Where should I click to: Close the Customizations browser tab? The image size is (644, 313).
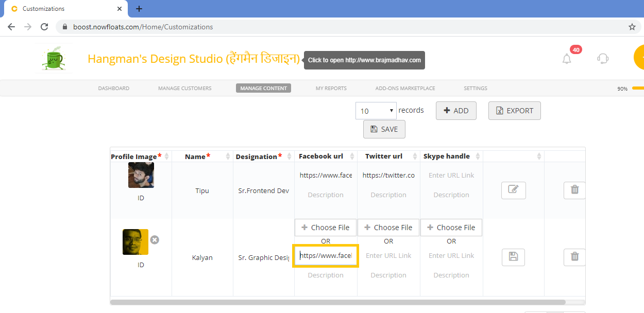[120, 9]
